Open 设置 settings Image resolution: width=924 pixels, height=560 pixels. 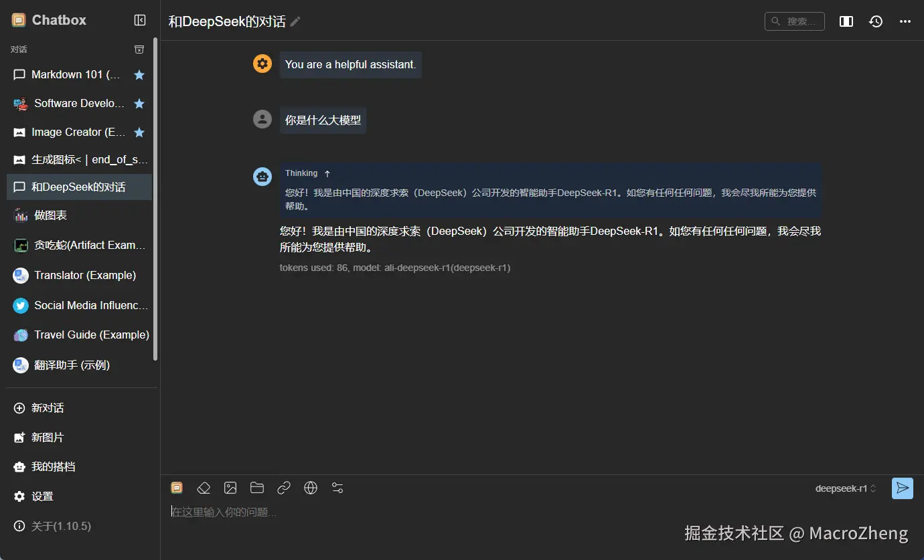80,496
